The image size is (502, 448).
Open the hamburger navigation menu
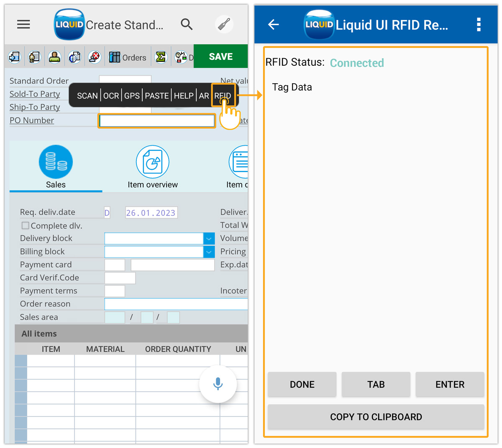23,24
